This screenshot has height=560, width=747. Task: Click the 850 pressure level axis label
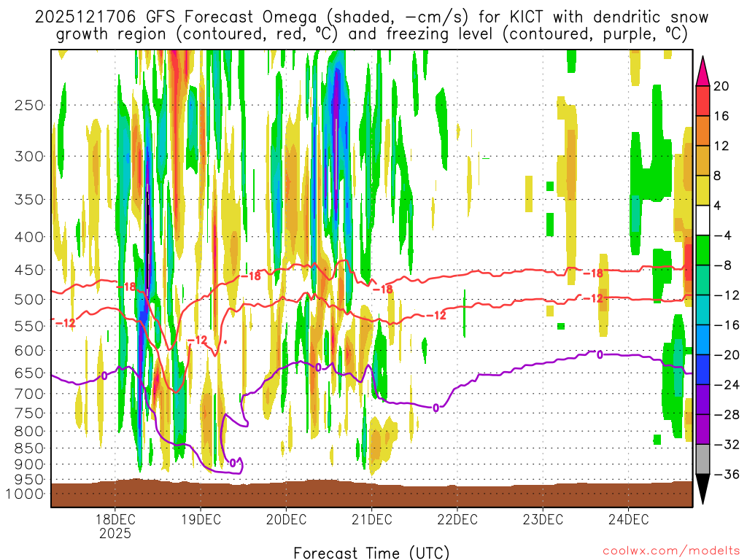point(29,448)
